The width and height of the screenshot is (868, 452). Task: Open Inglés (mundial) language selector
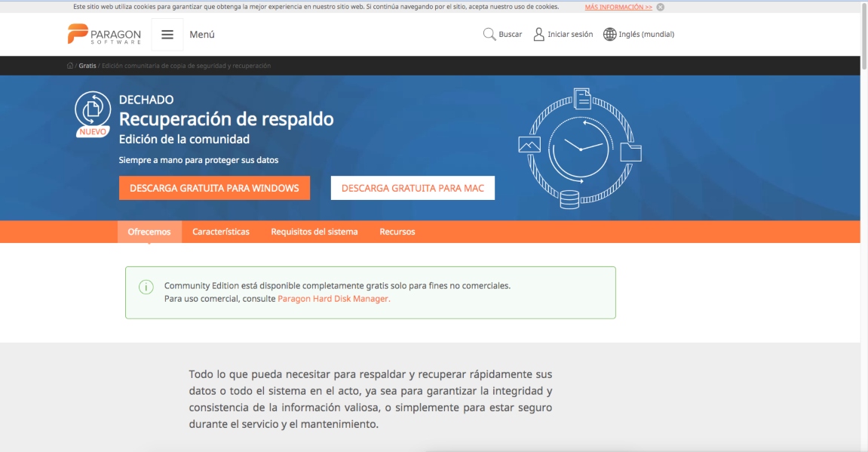pos(646,35)
